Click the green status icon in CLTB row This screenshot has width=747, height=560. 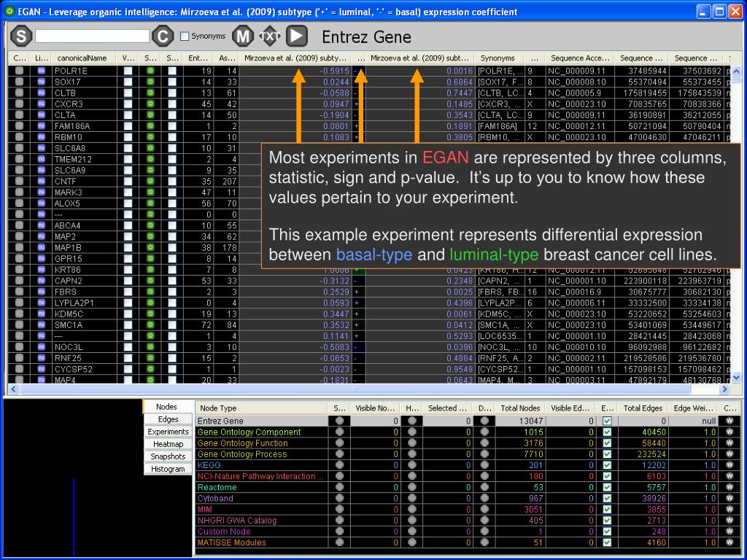pyautogui.click(x=150, y=93)
